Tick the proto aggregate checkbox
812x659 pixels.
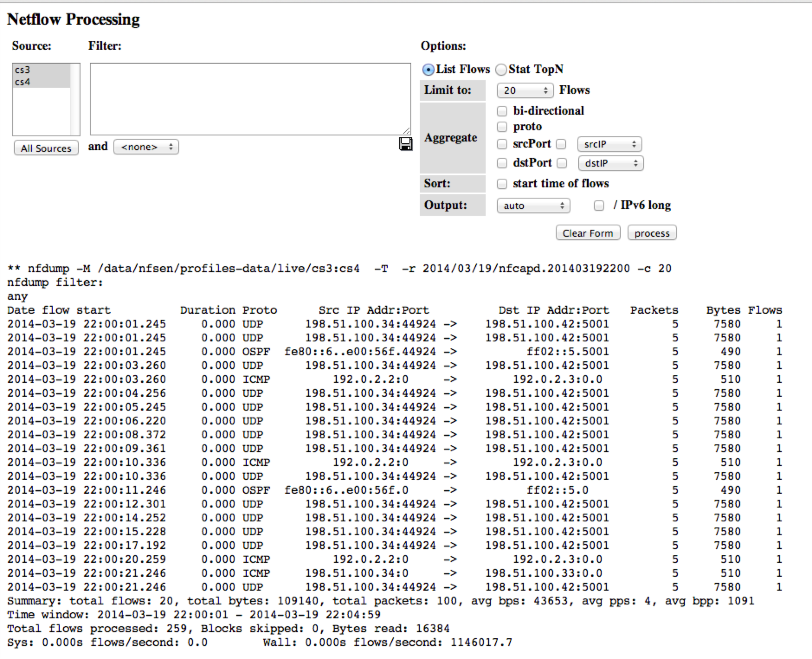[x=502, y=127]
